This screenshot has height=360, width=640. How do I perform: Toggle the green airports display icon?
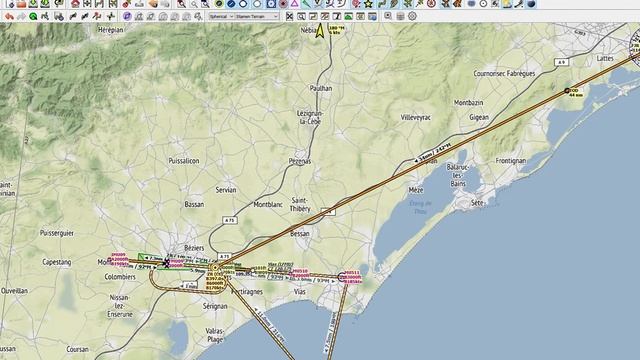point(219,4)
